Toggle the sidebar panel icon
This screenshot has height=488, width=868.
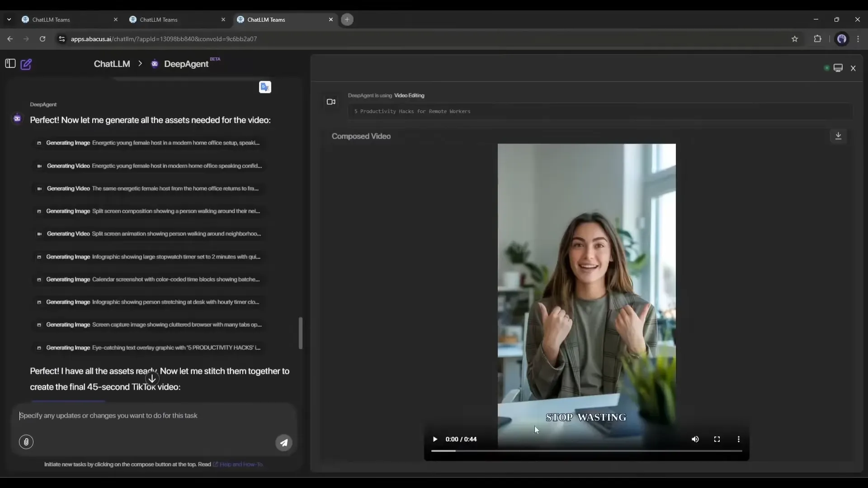point(10,64)
